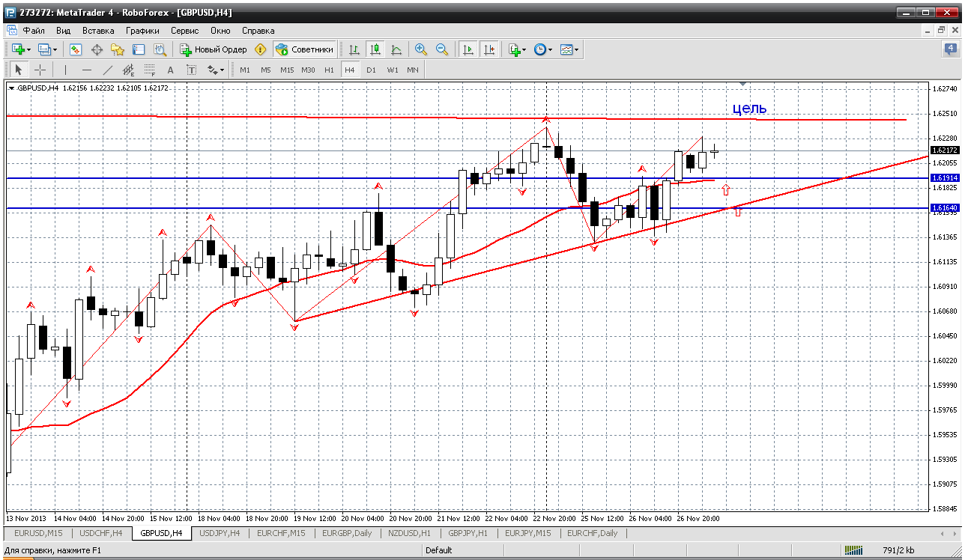Switch timeframe to M30
Screen dimensions: 965x560
pos(308,70)
